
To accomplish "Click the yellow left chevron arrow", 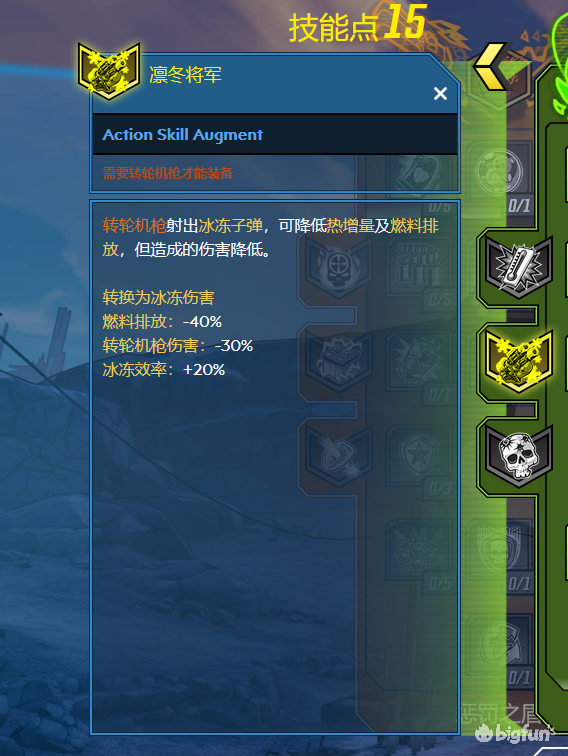I will point(490,66).
